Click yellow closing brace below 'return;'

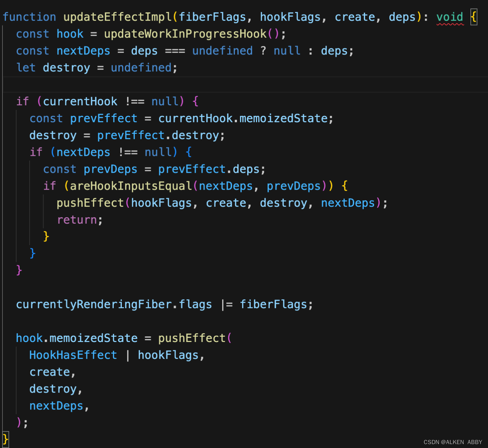click(46, 236)
